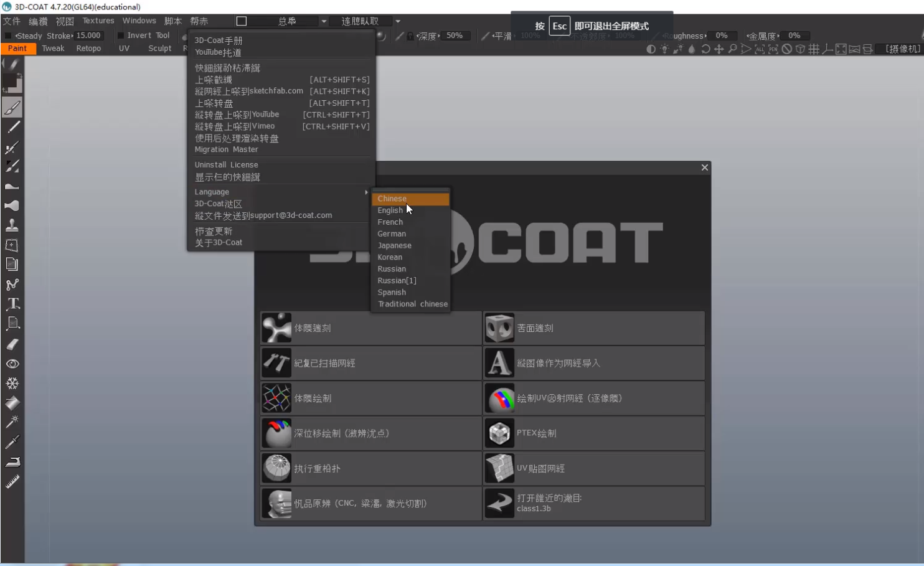Click the 执行重拓扑 retopology option
This screenshot has height=566, width=924.
(x=371, y=468)
